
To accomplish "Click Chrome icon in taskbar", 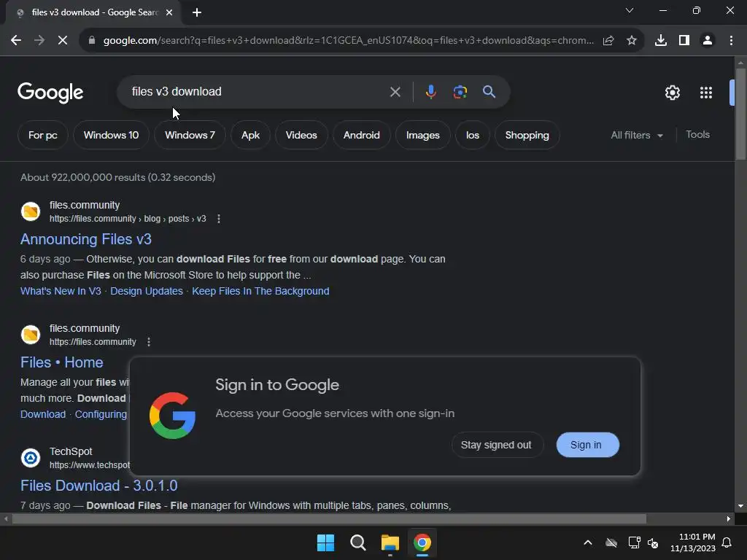I will click(x=422, y=542).
